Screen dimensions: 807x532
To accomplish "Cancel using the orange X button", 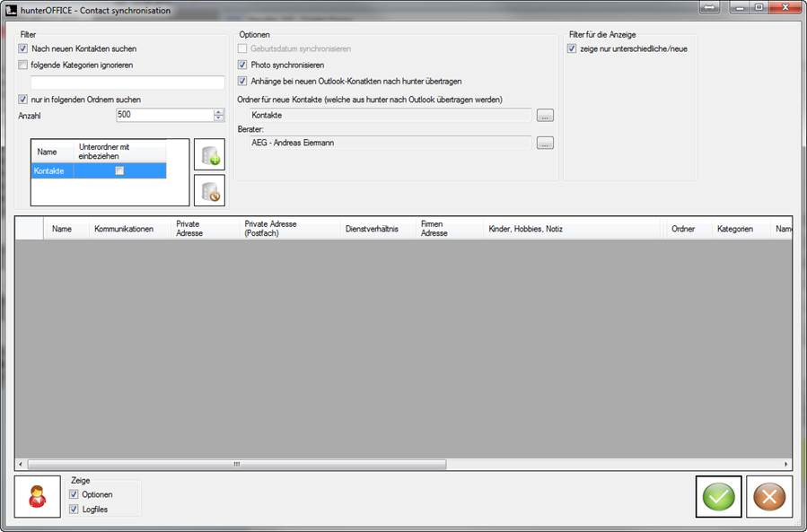I will [x=768, y=496].
